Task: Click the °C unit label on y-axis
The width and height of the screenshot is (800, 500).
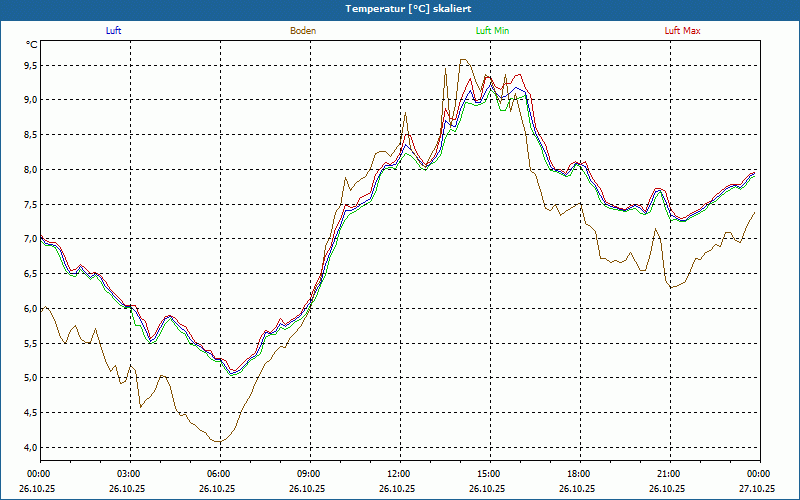Action: 32,45
